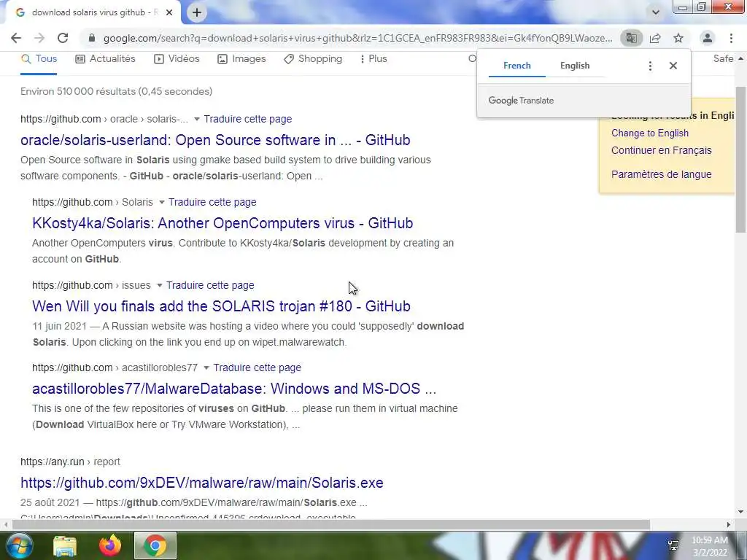The image size is (747, 560).
Task: Open the Windows Start menu
Action: 18,545
